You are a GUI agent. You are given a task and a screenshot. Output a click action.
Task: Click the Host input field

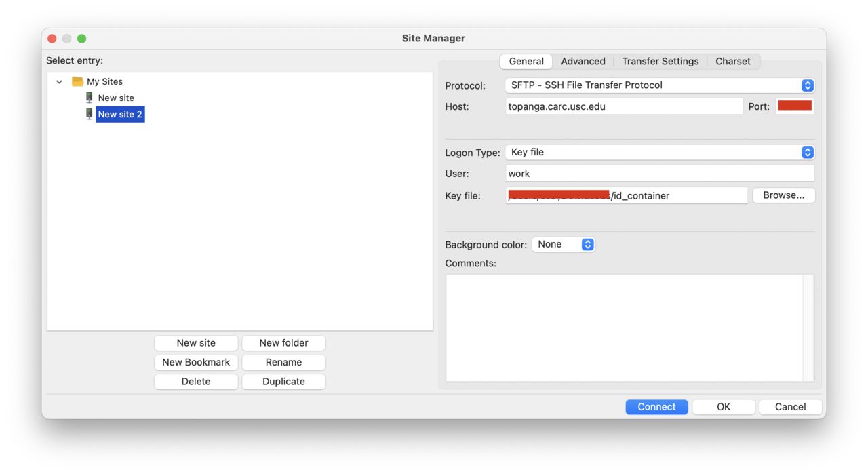(624, 106)
